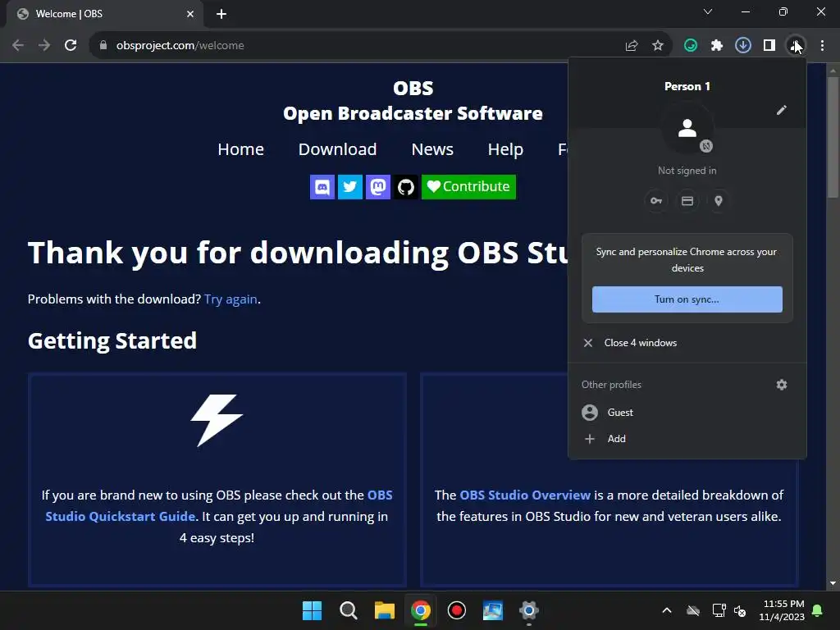This screenshot has width=840, height=630.
Task: Open saved passwords key icon
Action: 656,201
